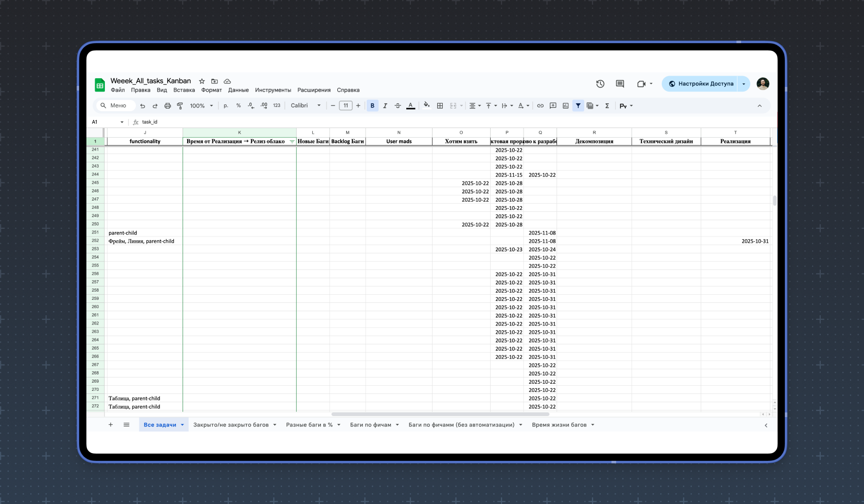864x504 pixels.
Task: Click the print icon in toolbar
Action: (168, 106)
